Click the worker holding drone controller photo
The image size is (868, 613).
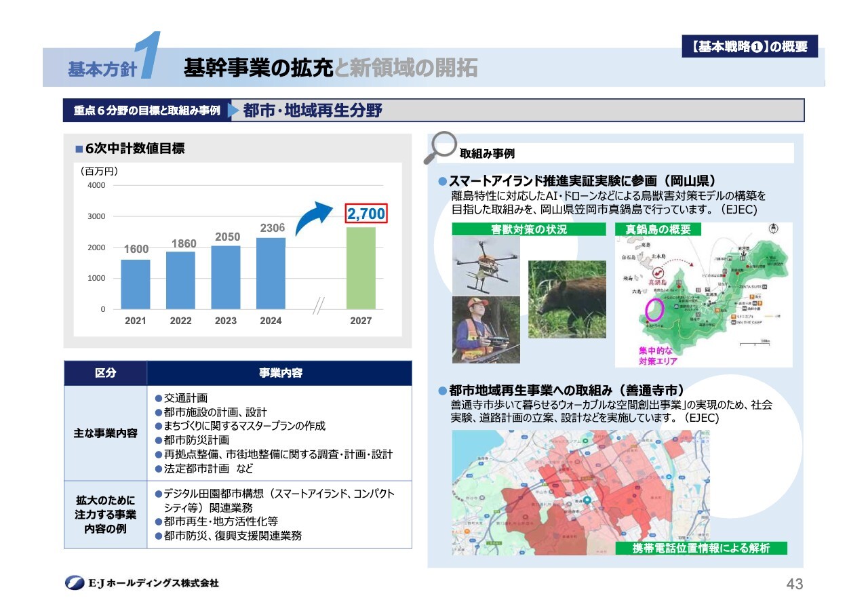tap(486, 330)
